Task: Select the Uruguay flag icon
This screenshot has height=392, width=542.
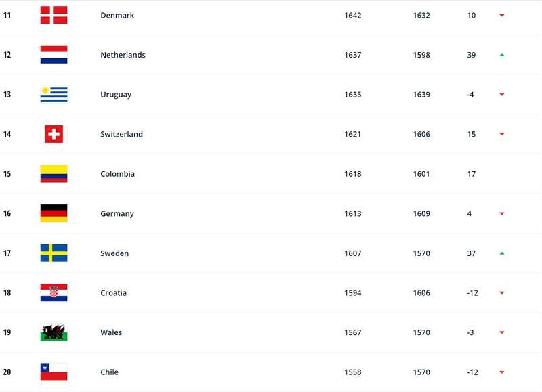Action: (x=54, y=94)
